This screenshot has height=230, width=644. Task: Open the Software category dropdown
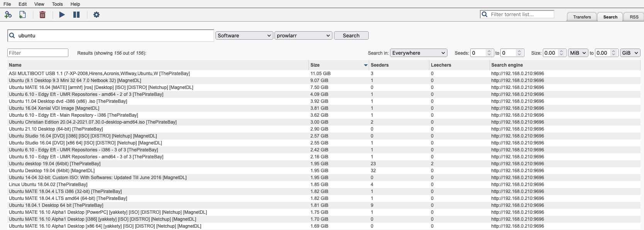[244, 35]
